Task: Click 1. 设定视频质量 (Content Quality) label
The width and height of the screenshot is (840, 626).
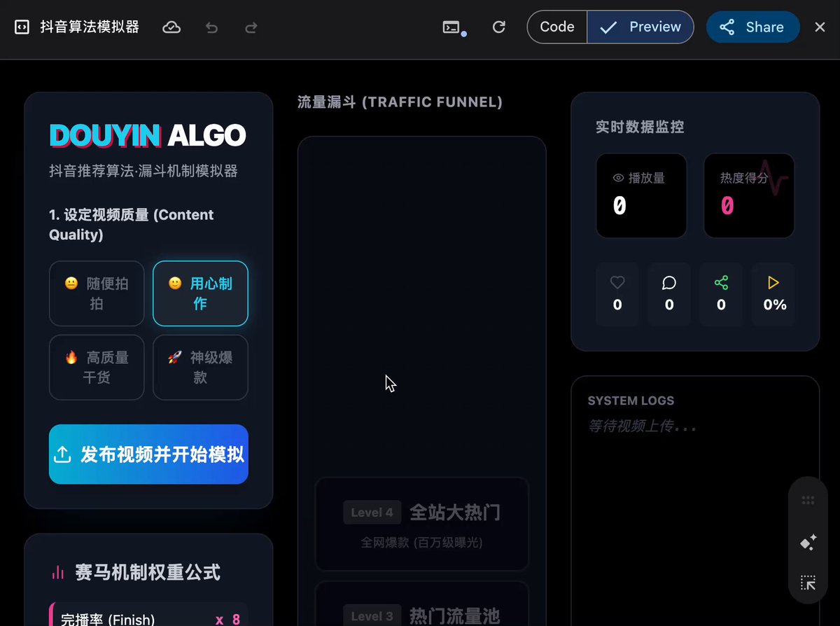Action: [x=132, y=225]
